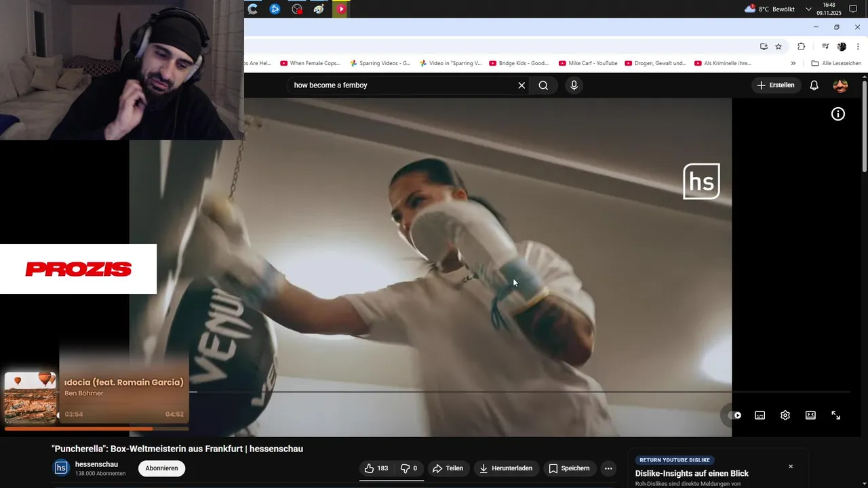Click the Erstellen create button
Image resolution: width=868 pixels, height=488 pixels.
[x=776, y=85]
